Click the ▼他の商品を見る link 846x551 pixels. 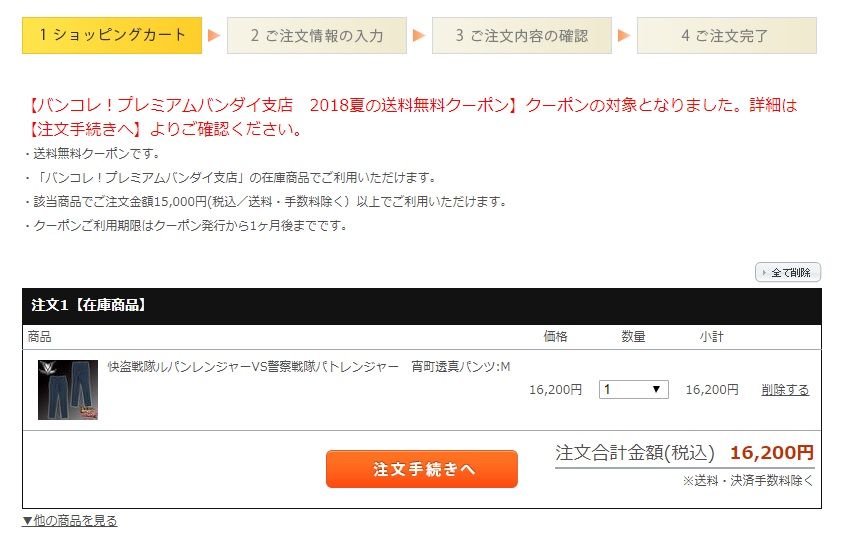click(x=70, y=521)
